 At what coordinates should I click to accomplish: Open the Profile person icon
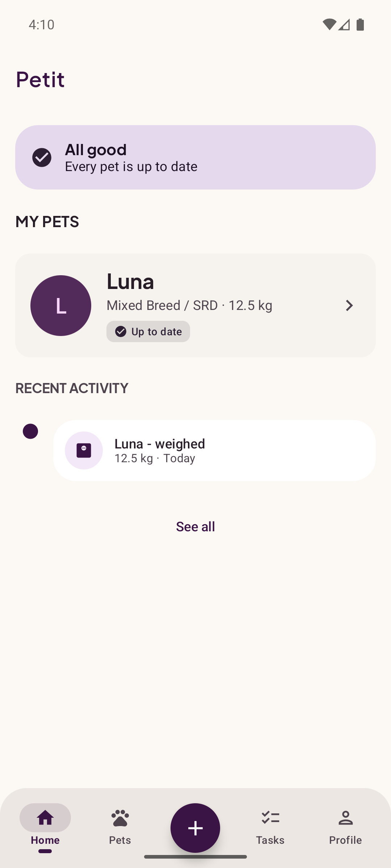pyautogui.click(x=345, y=818)
